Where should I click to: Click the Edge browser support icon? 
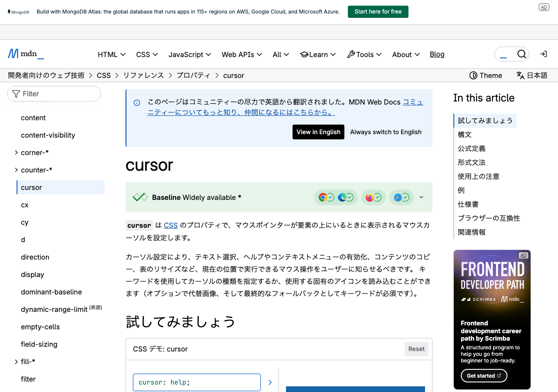343,197
